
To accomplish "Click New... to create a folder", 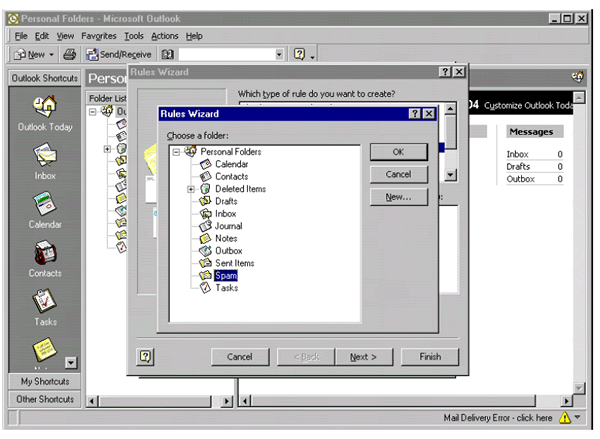I will click(398, 197).
